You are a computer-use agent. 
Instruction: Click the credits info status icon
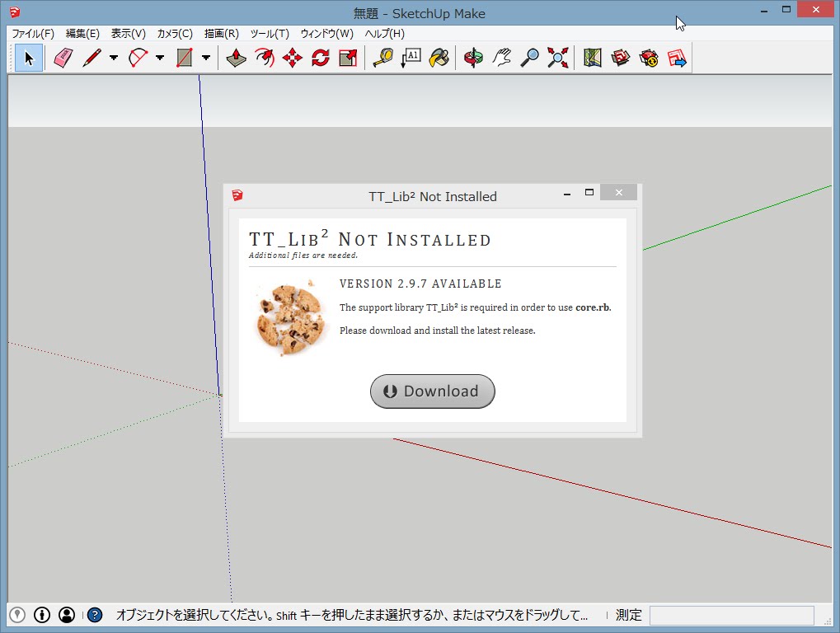[x=42, y=615]
